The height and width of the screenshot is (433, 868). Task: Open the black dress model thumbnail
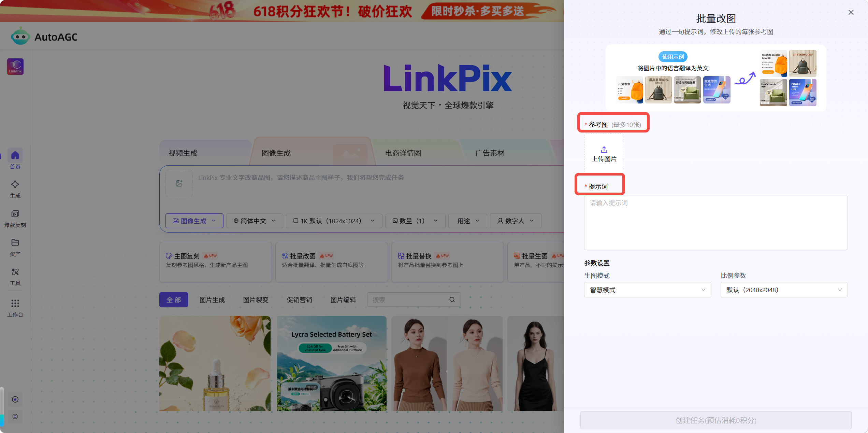point(536,363)
